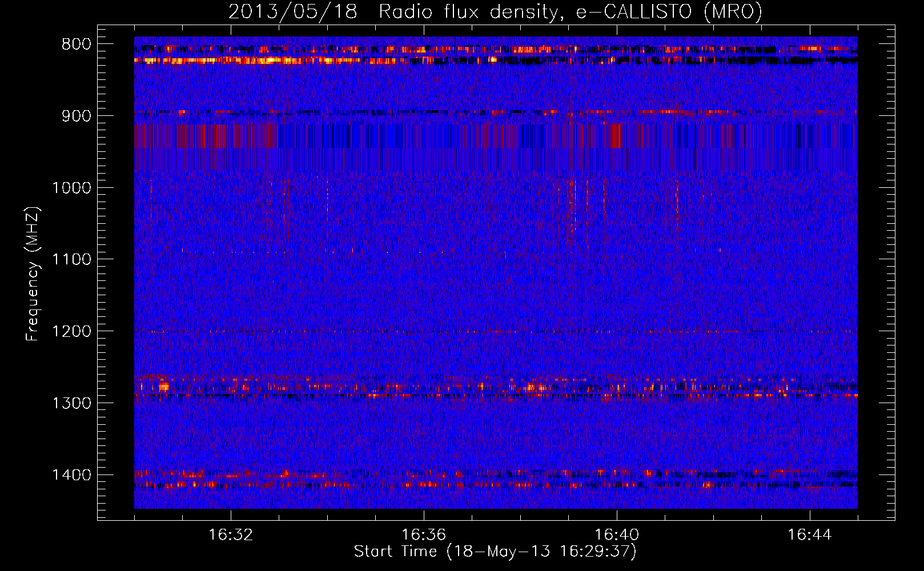This screenshot has height=571, width=924.
Task: Click the 900 frequency tick label
Action: click(x=77, y=116)
